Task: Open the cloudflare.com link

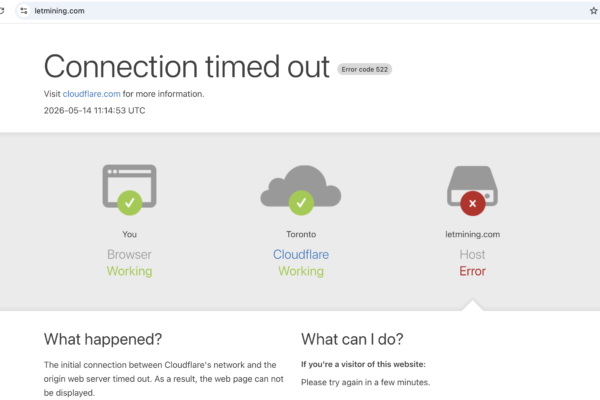Action: (91, 94)
